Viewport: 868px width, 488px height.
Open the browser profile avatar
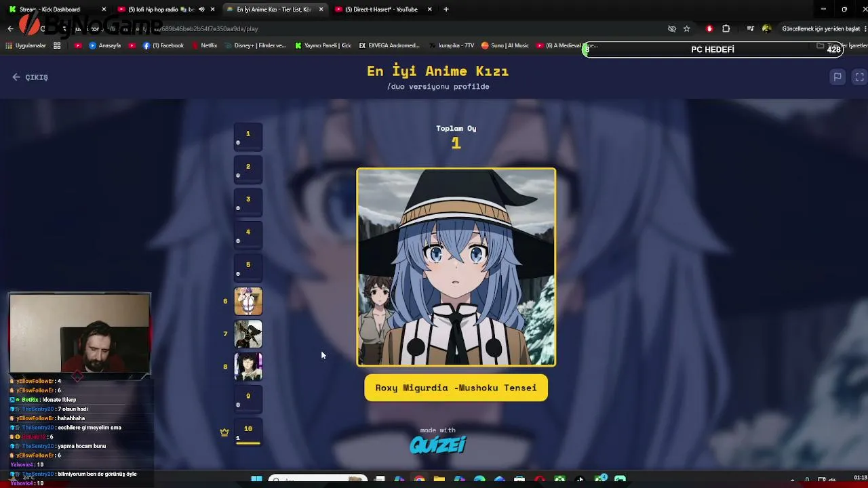[767, 29]
